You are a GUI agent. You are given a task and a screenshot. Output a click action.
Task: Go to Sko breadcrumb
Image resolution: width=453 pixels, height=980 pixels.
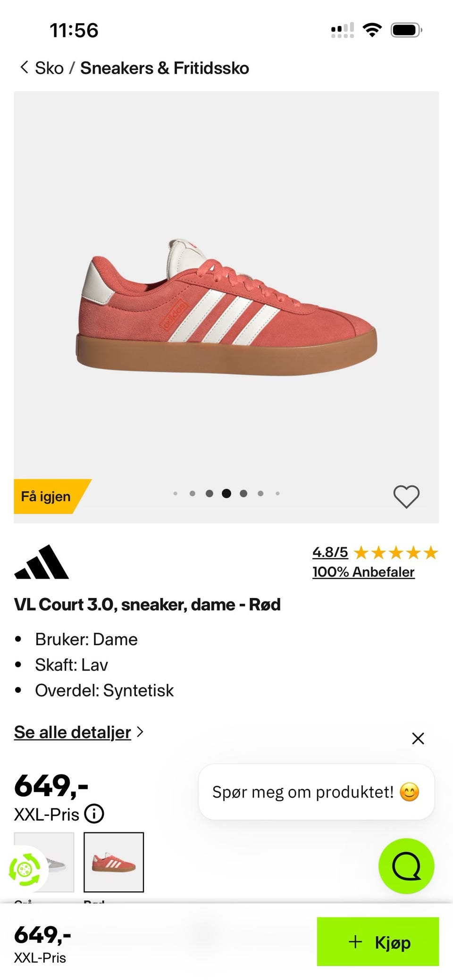(x=49, y=68)
